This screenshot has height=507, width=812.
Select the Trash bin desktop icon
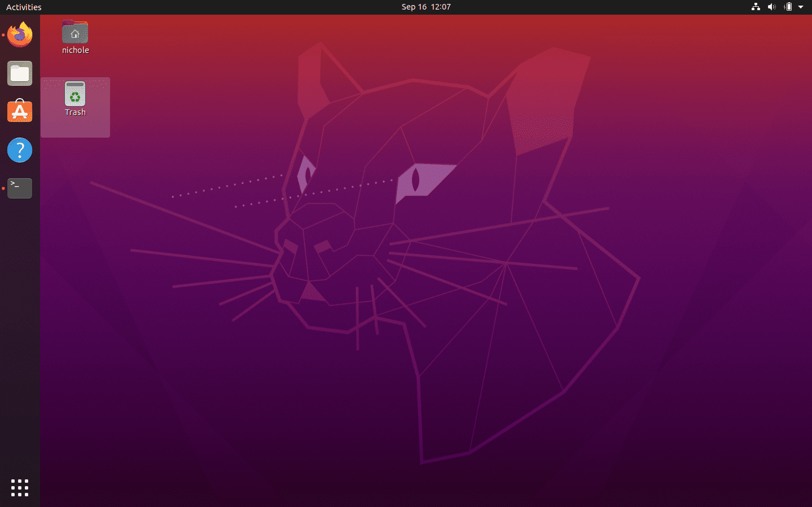[x=75, y=94]
